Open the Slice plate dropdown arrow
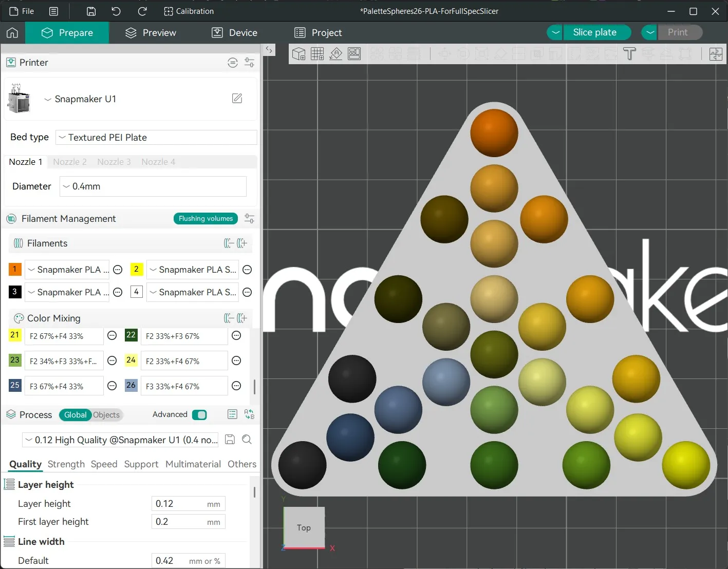 (555, 32)
